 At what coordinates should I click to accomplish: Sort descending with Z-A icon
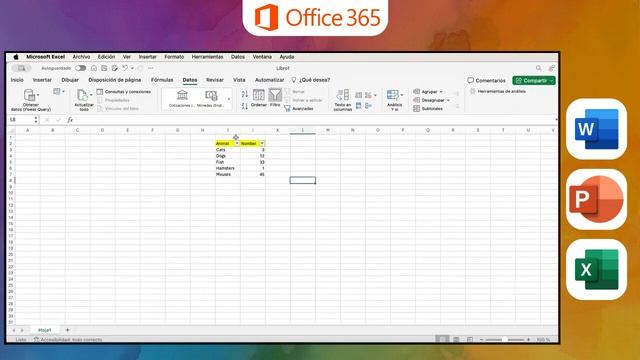point(244,106)
